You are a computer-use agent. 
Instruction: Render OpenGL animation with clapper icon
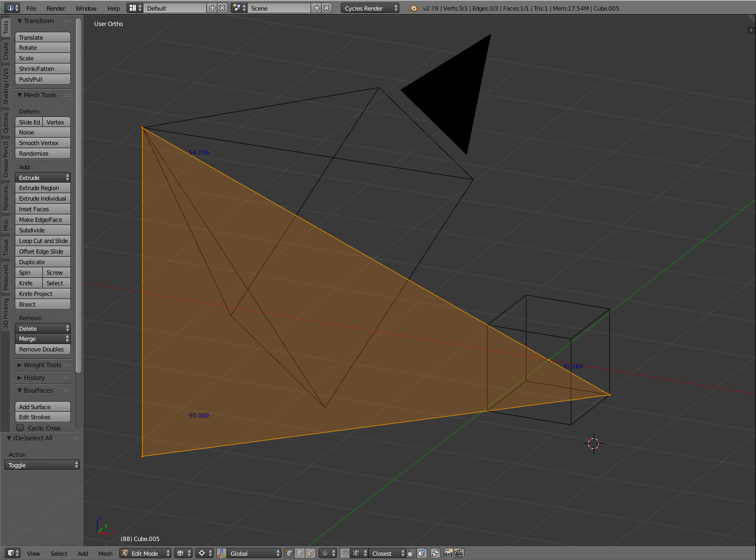(459, 553)
